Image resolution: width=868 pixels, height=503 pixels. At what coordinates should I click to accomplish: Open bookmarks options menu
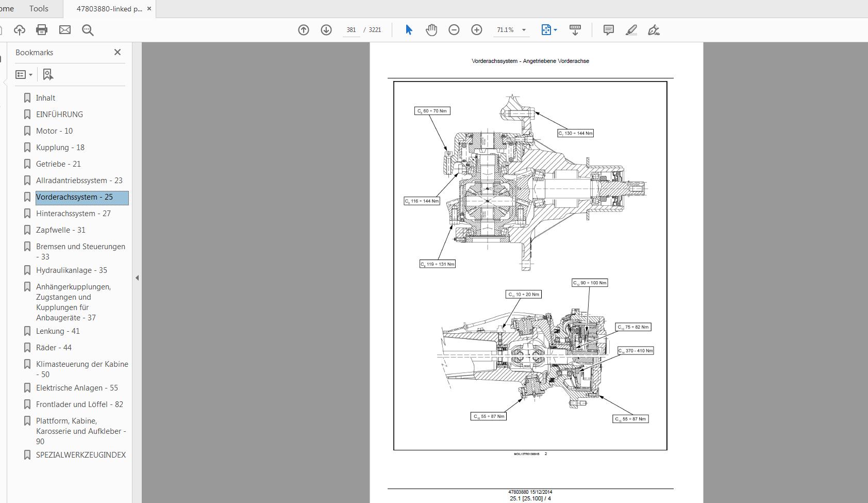coord(24,75)
